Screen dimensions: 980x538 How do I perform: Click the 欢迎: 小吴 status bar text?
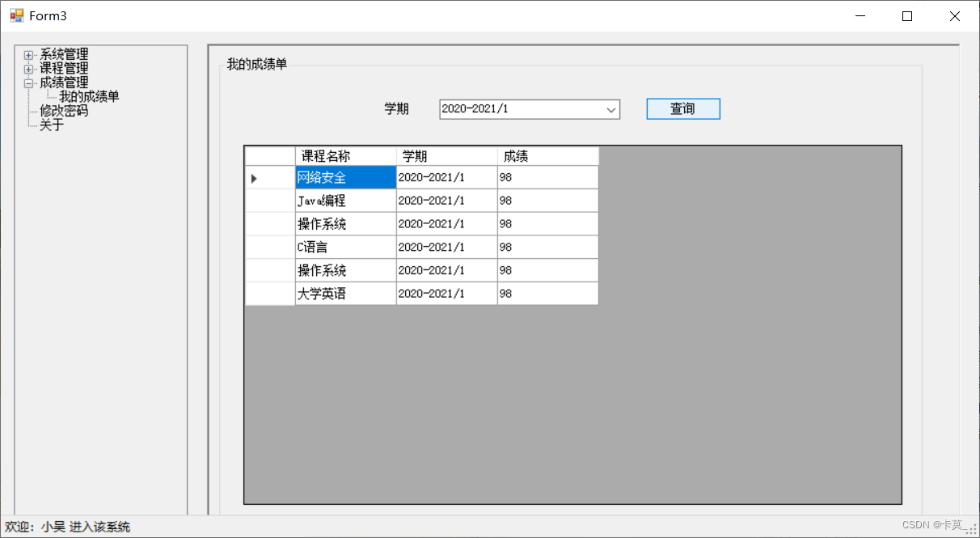click(68, 526)
